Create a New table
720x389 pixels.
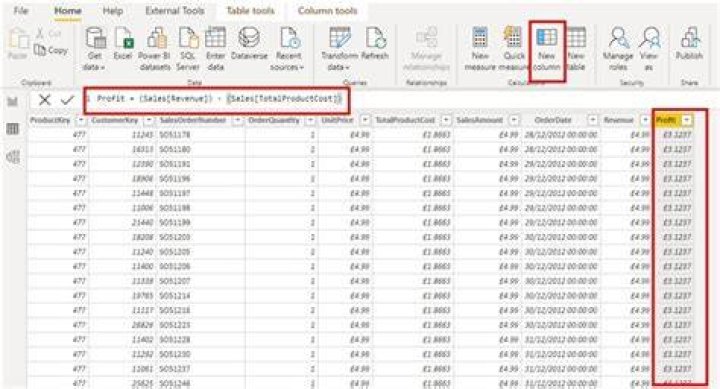(x=576, y=49)
